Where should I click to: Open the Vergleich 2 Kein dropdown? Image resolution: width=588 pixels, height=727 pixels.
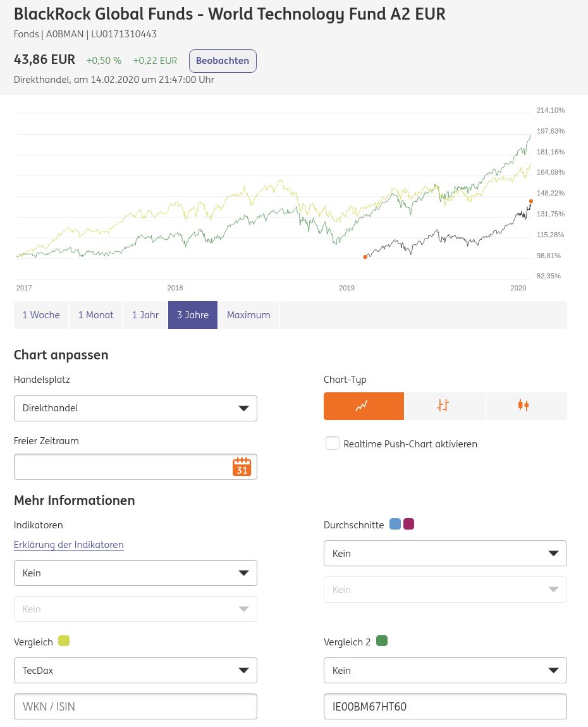click(x=445, y=671)
